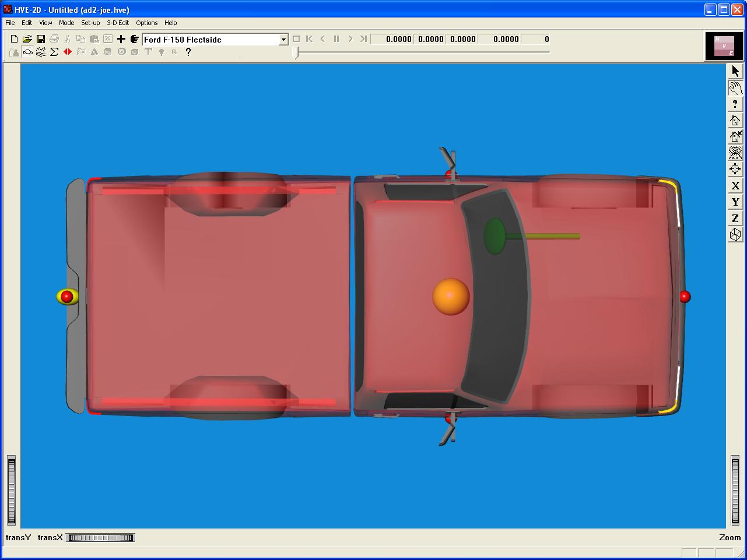The image size is (747, 560).
Task: Click the vehicle editor car icon
Action: (x=27, y=52)
